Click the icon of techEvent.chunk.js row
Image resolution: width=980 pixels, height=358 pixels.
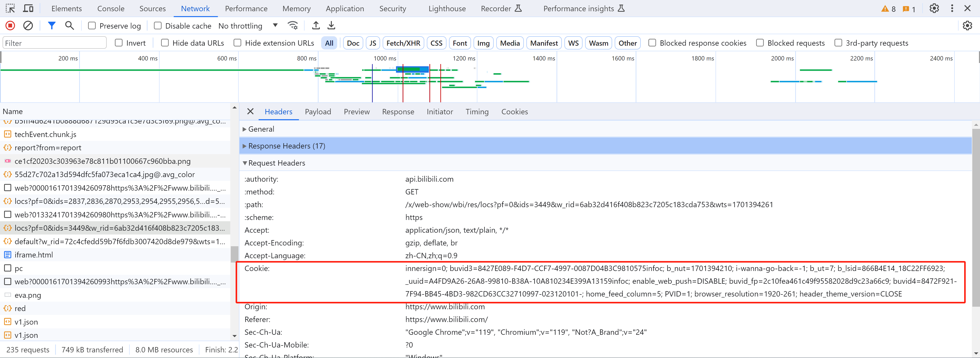tap(8, 134)
